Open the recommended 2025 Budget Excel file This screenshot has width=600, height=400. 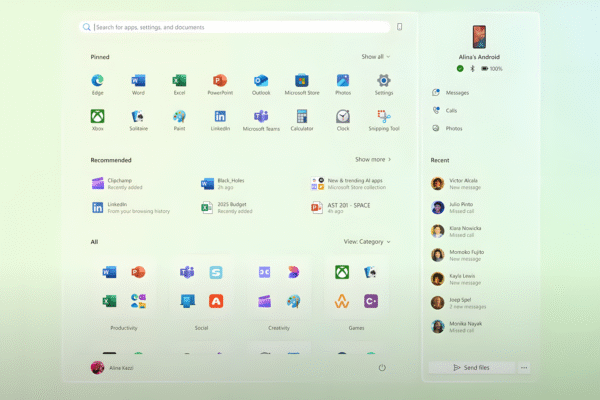point(227,207)
